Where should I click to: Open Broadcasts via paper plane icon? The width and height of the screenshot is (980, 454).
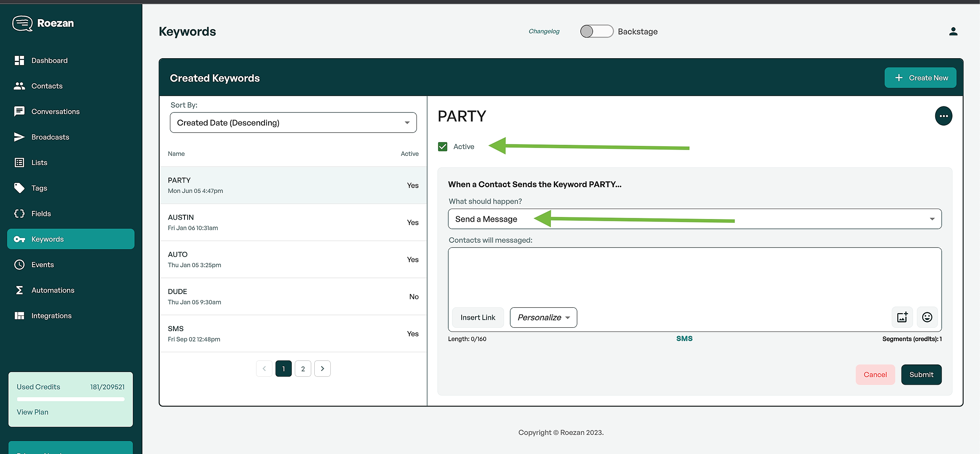click(19, 137)
